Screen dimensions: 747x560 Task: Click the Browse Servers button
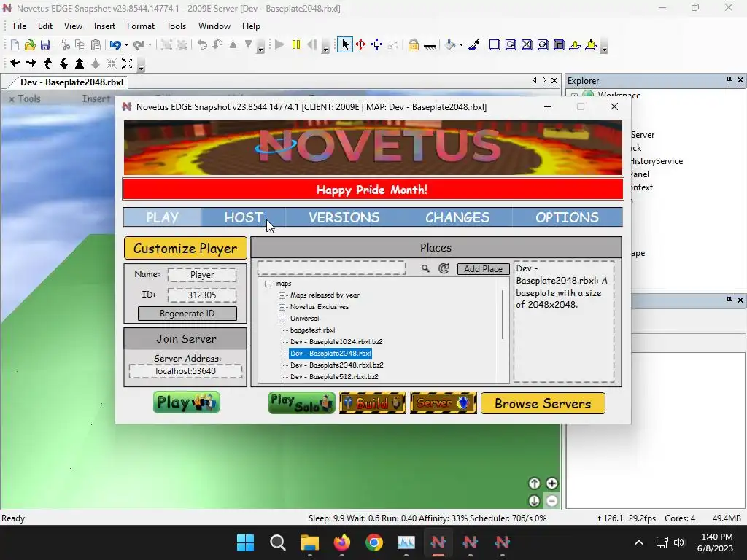tap(543, 403)
